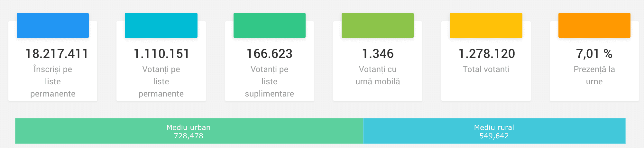
Task: Select the 1.278.120 total voters figure
Action: point(487,54)
